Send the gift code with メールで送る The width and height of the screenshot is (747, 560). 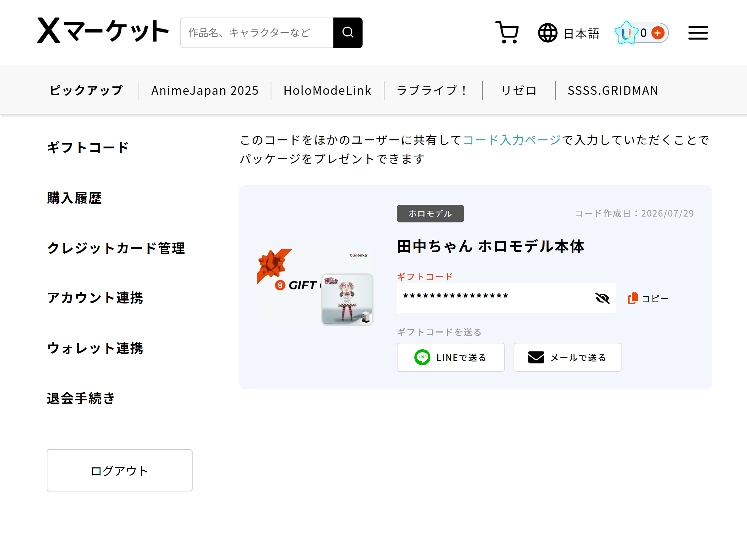(x=568, y=357)
